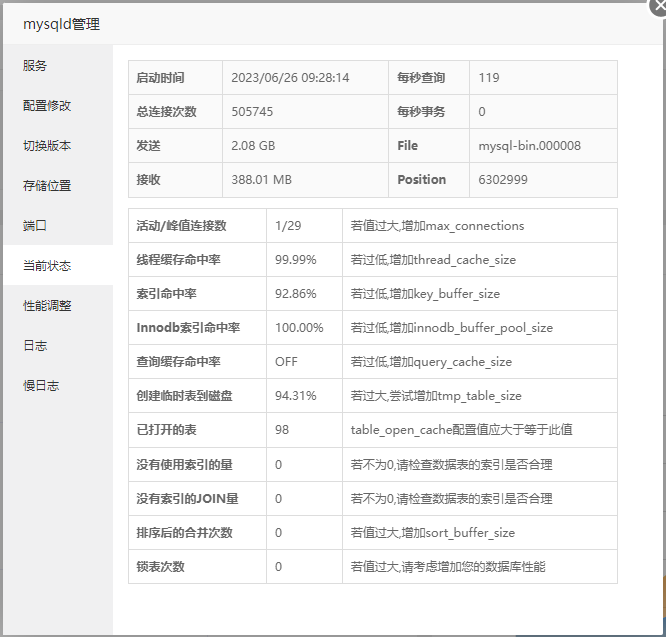
Task: Click the 没有使用索引的量 label
Action: click(184, 465)
